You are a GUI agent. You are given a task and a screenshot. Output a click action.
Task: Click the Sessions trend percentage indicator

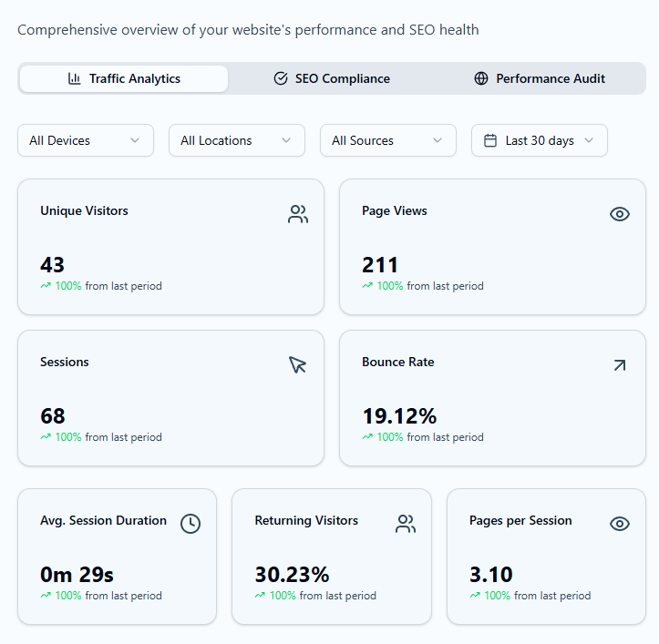pyautogui.click(x=61, y=437)
